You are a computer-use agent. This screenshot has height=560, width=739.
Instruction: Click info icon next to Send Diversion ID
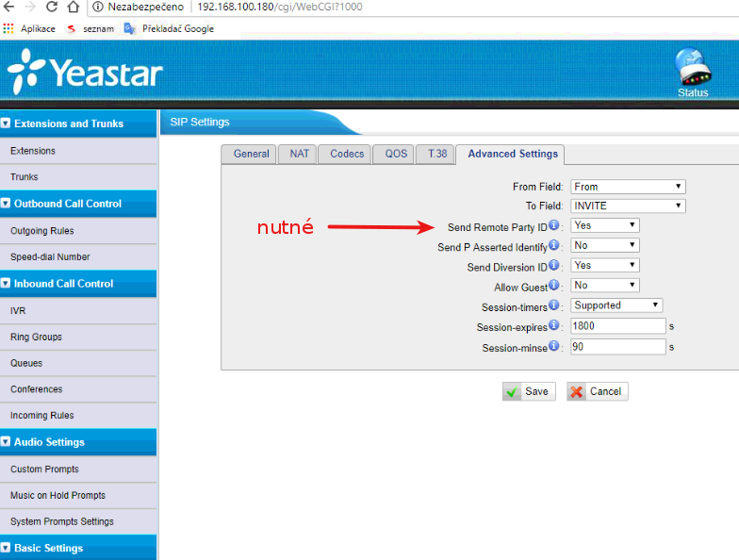coord(554,266)
